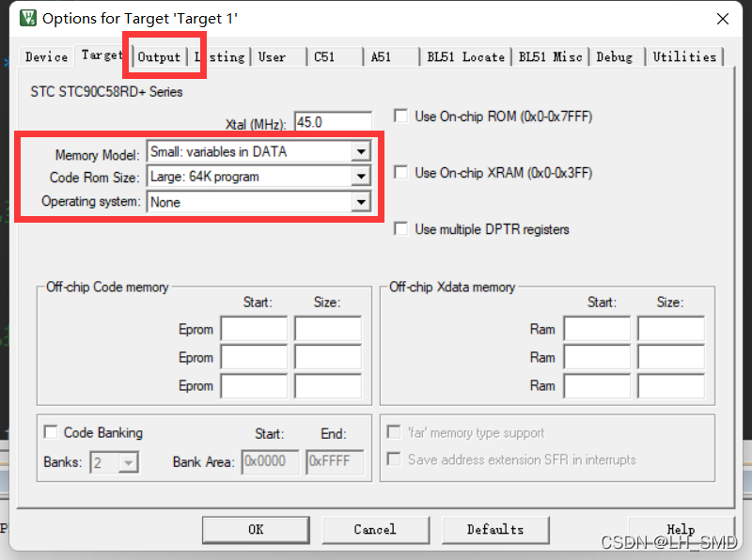
Task: Click third Ram Size field
Action: pos(671,385)
